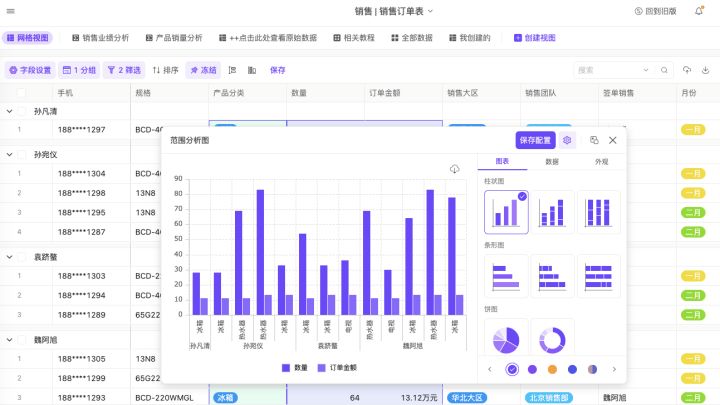The image size is (720, 405).
Task: Click 创建视图 to create a view
Action: (534, 38)
